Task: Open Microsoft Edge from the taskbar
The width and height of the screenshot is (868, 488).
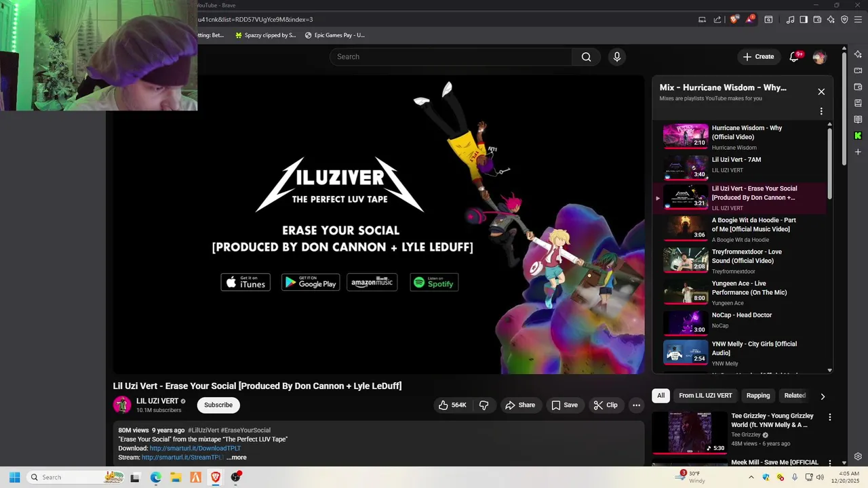Action: point(155,477)
